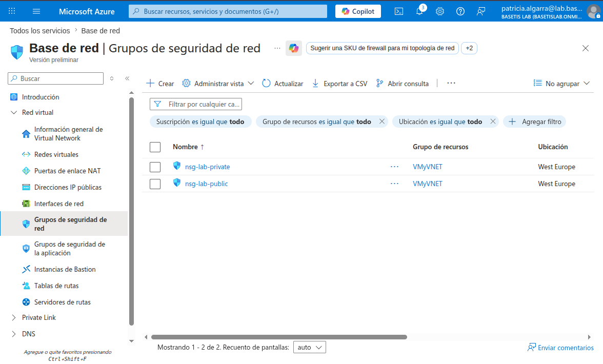
Task: Click the horizontal scrollbar below the table
Action: pos(279,337)
